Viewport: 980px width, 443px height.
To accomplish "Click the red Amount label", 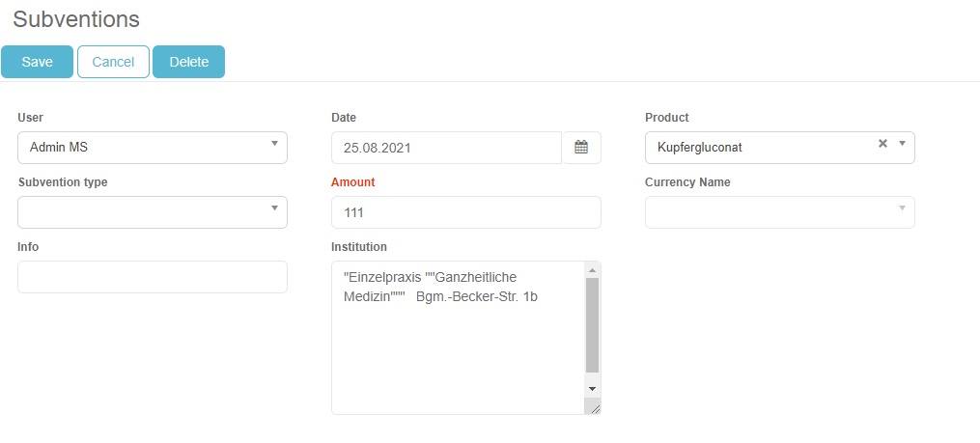I will click(x=353, y=182).
